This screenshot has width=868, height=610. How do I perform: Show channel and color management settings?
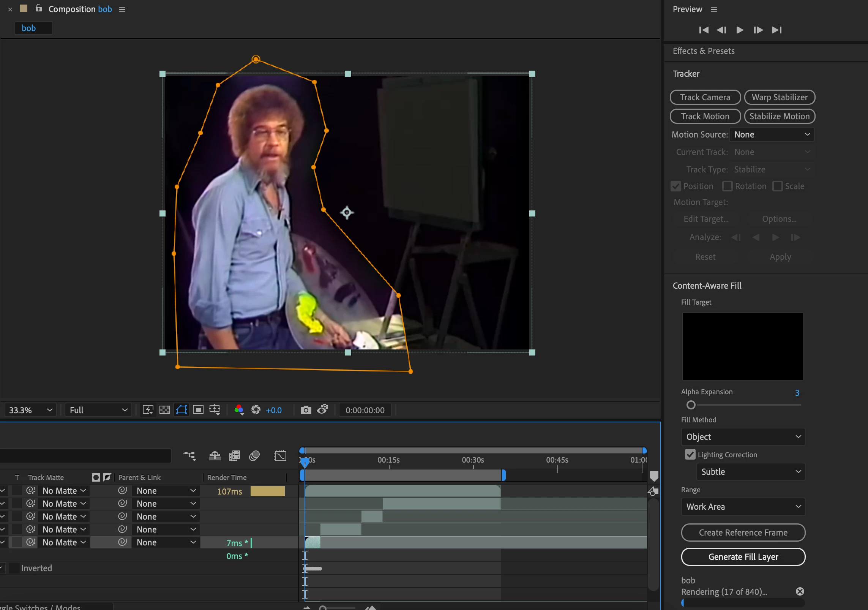pos(239,410)
